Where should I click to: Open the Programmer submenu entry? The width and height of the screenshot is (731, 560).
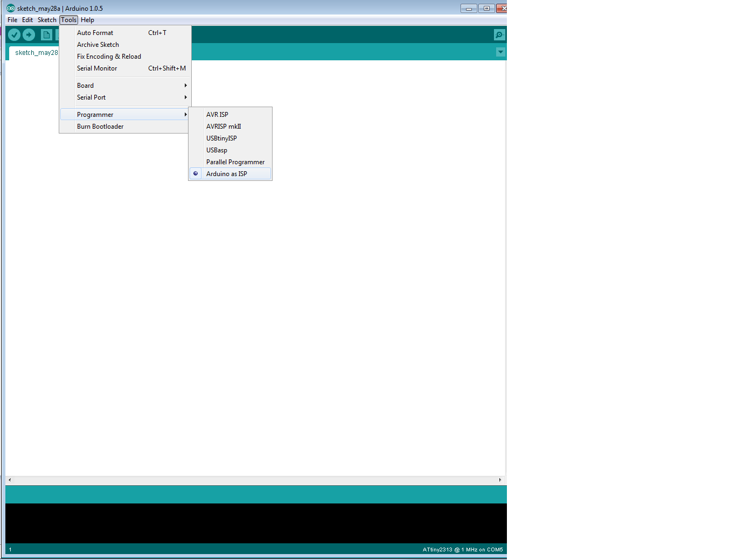(x=125, y=115)
